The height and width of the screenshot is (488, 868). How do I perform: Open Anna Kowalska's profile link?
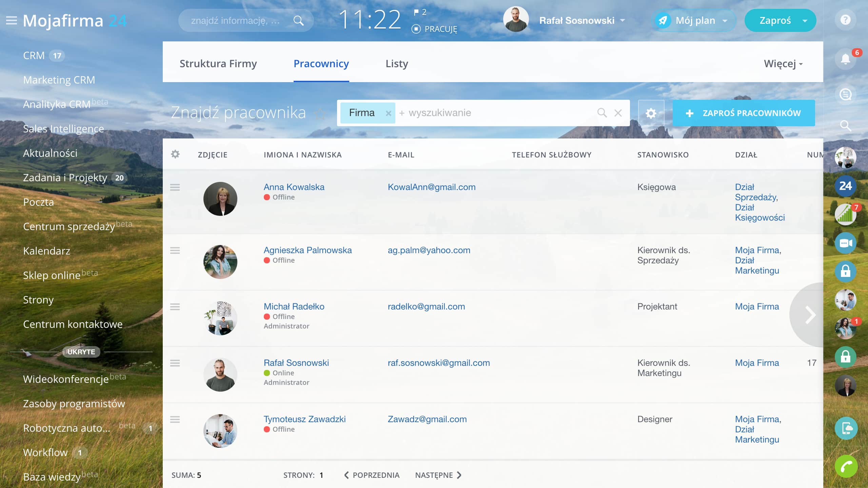point(294,187)
